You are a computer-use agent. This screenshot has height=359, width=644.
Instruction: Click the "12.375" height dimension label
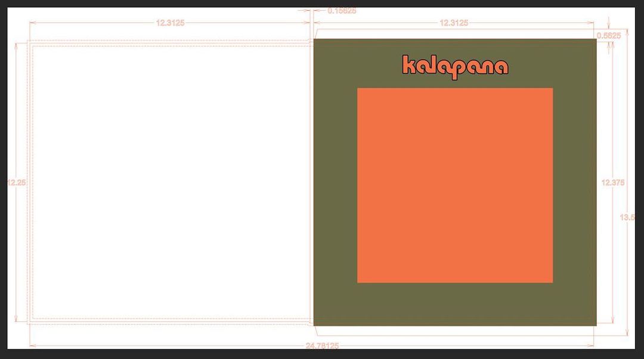click(x=613, y=182)
